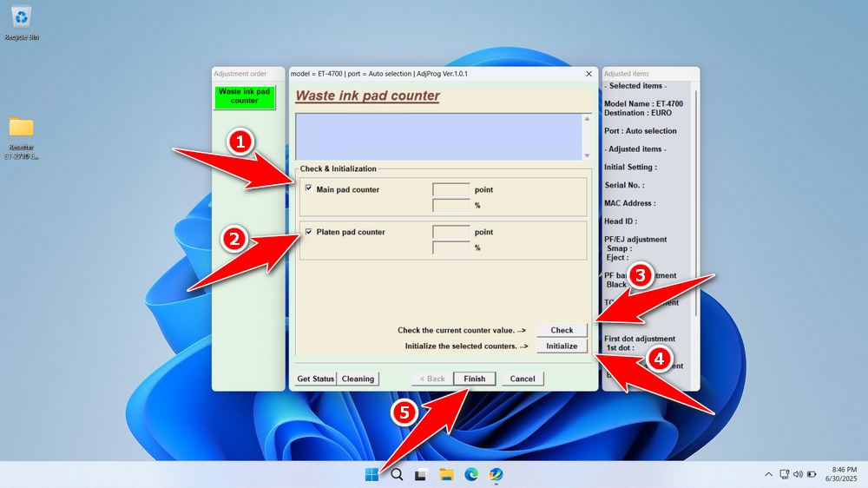This screenshot has height=488, width=868.
Task: Close the AdjProg dialog window
Action: click(589, 74)
